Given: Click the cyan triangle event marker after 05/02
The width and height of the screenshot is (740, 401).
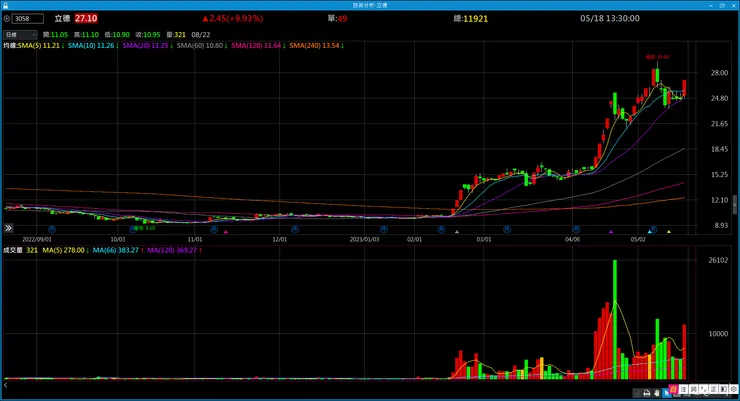Looking at the screenshot, I should pyautogui.click(x=650, y=232).
